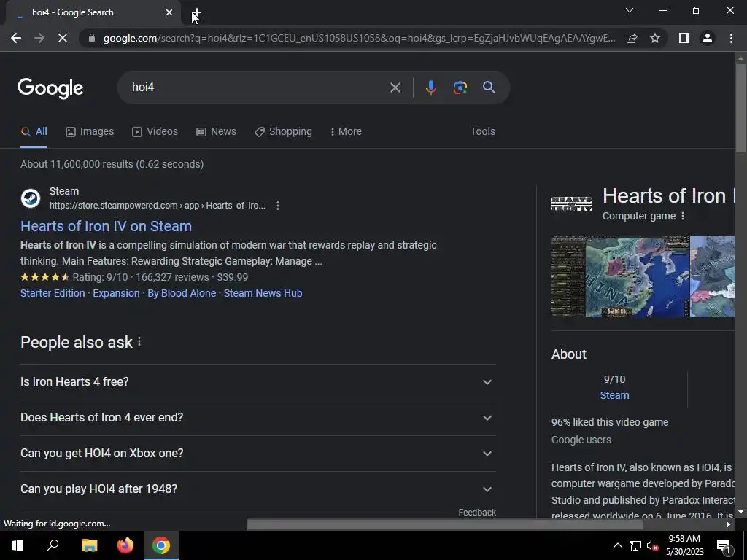This screenshot has height=560, width=747.
Task: Open Windows taskbar search
Action: point(53,545)
